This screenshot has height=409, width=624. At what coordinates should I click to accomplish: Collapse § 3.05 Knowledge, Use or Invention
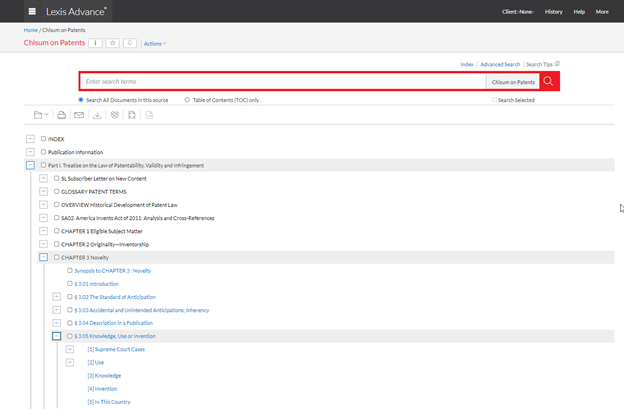coord(57,336)
